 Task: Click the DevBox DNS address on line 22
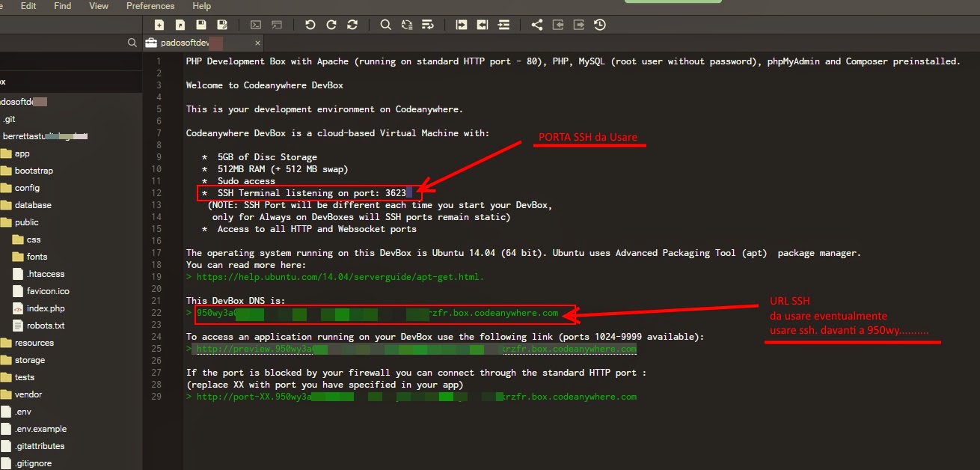pyautogui.click(x=378, y=313)
